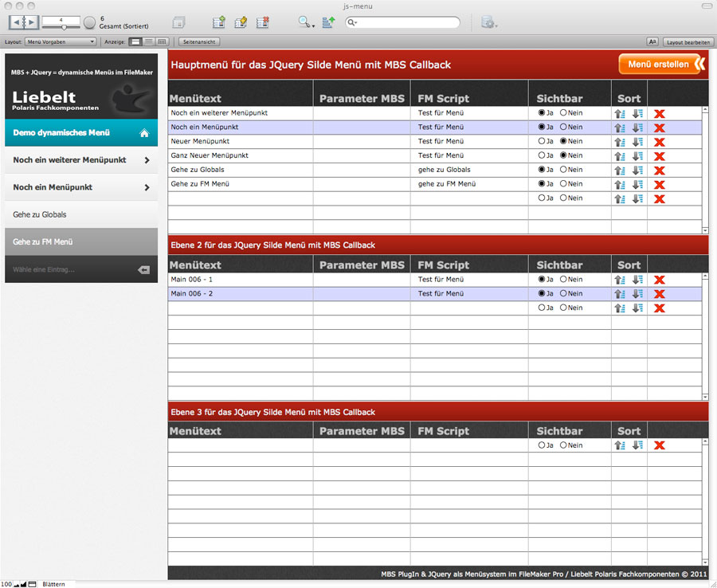Open the Layout 'Menü Vorgaben' dropdown
Screen dimensions: 717x588
(x=61, y=41)
